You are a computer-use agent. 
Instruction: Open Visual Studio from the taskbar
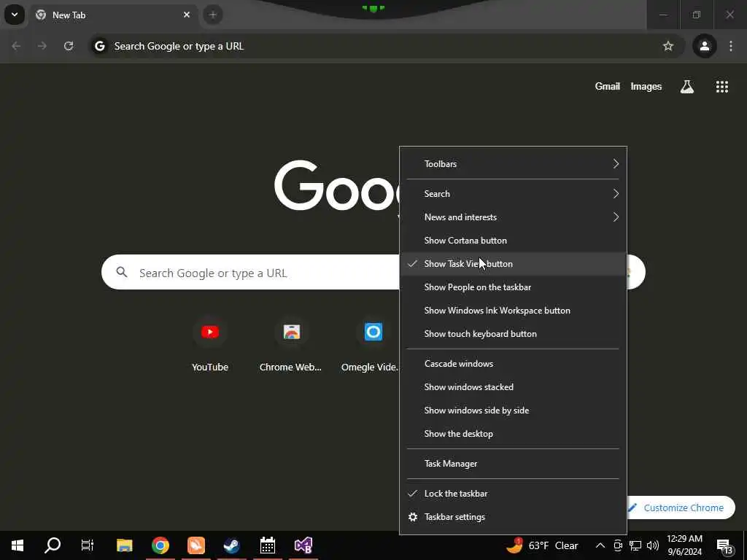tap(303, 545)
